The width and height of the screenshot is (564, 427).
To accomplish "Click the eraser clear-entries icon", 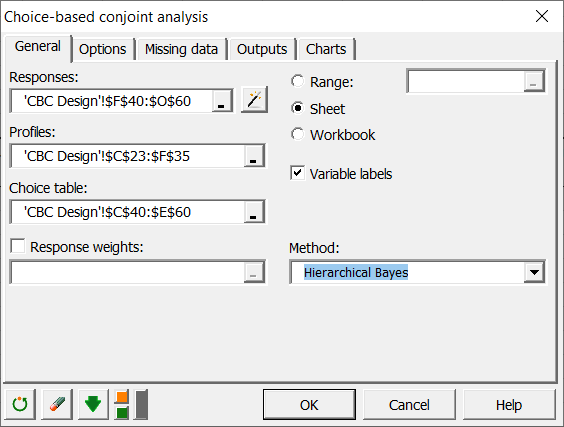I will (x=57, y=404).
